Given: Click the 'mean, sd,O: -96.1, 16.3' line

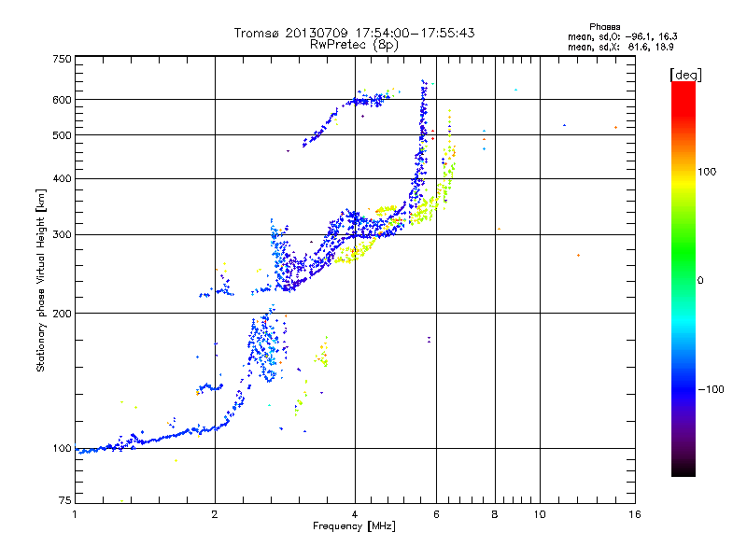Looking at the screenshot, I should point(622,36).
